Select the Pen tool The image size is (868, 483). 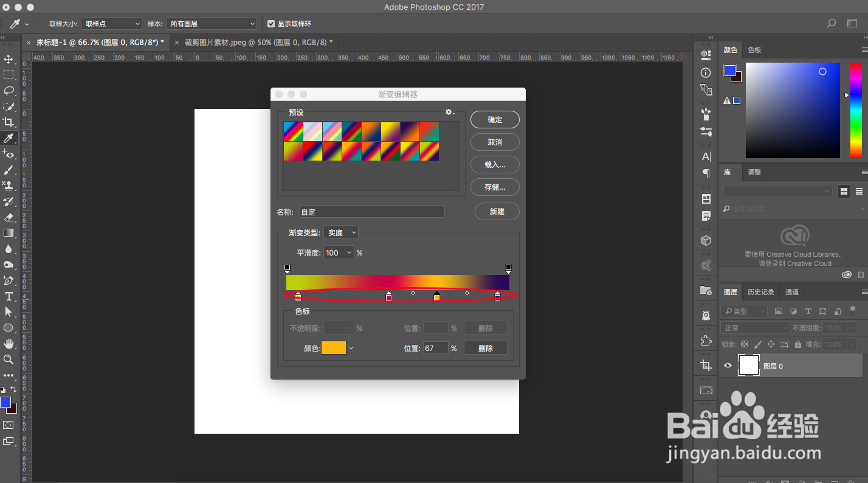[9, 280]
